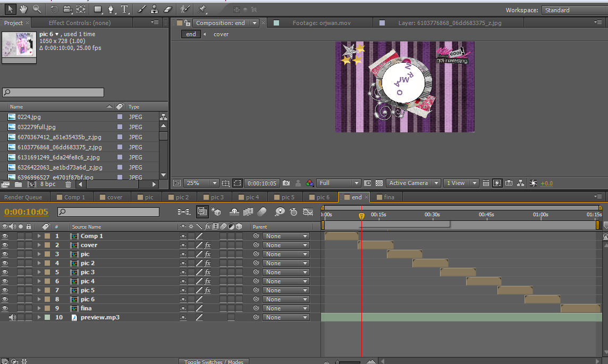Viewport: 608px width, 364px height.
Task: Click the cover breadcrumb in viewer
Action: coord(221,34)
